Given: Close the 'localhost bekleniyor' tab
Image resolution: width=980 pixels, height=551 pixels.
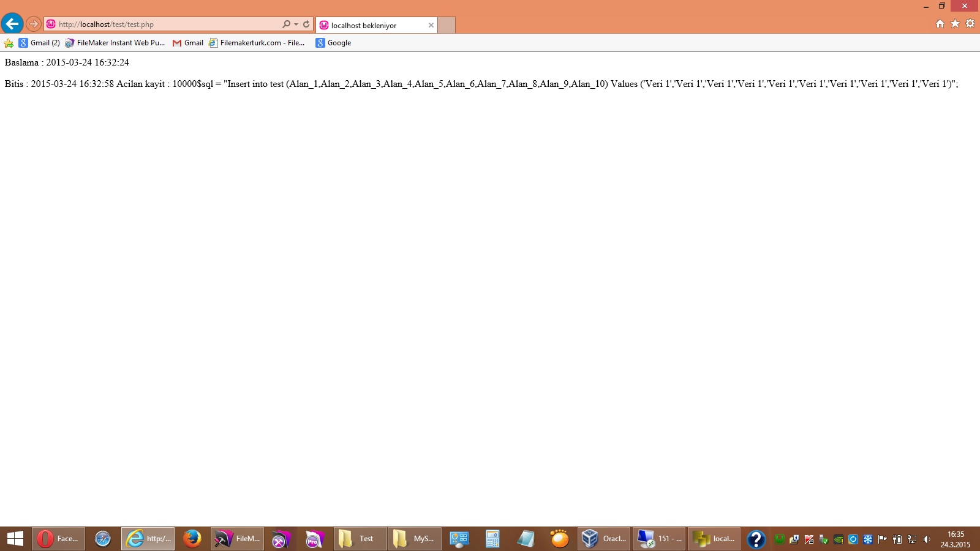Looking at the screenshot, I should tap(431, 25).
